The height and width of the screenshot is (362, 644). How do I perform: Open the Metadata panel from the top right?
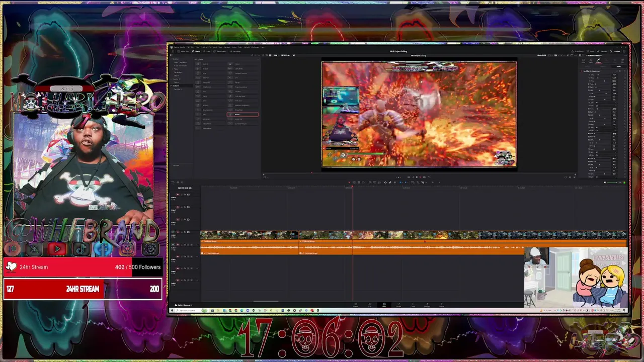pyautogui.click(x=602, y=51)
